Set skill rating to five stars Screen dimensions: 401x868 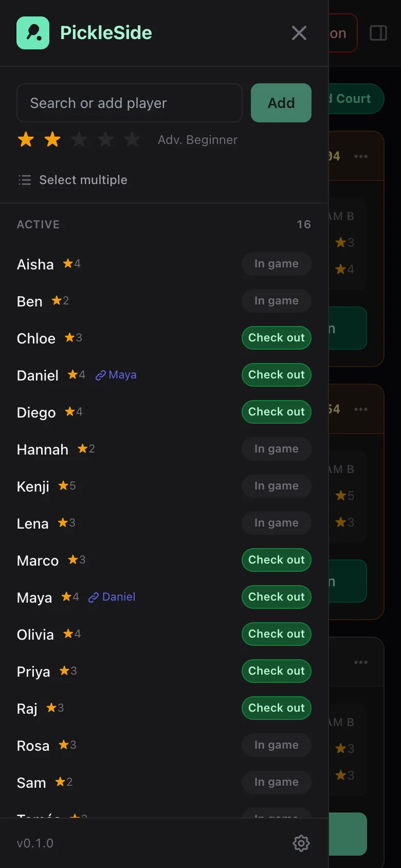click(133, 139)
